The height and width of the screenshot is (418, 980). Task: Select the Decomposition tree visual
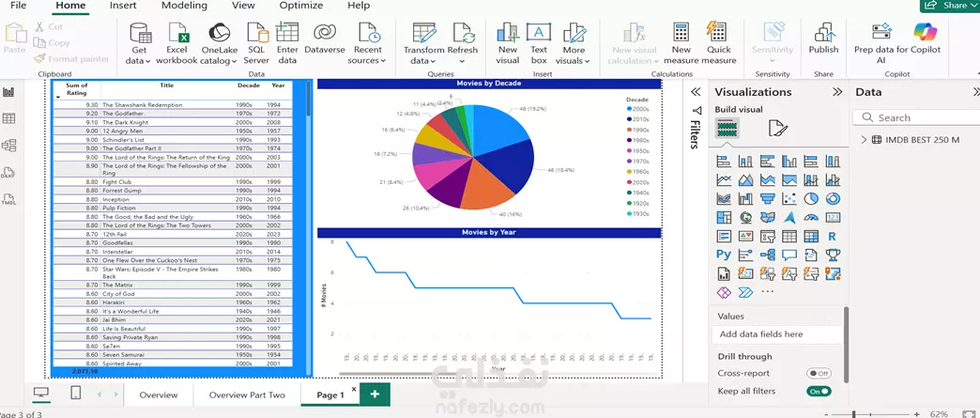coord(768,255)
